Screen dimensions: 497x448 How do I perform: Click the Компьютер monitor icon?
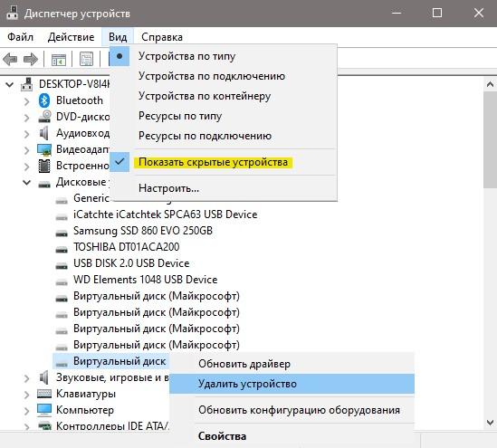tap(44, 410)
